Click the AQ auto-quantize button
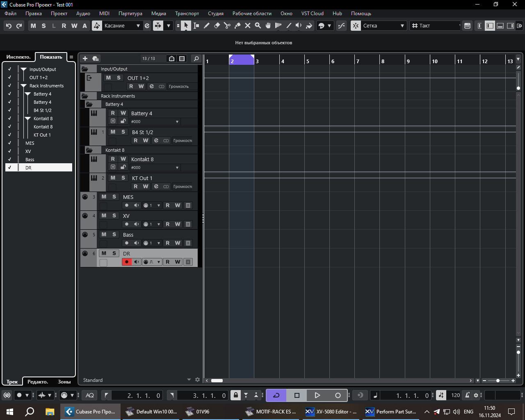Image resolution: width=525 pixels, height=420 pixels. tap(90, 395)
